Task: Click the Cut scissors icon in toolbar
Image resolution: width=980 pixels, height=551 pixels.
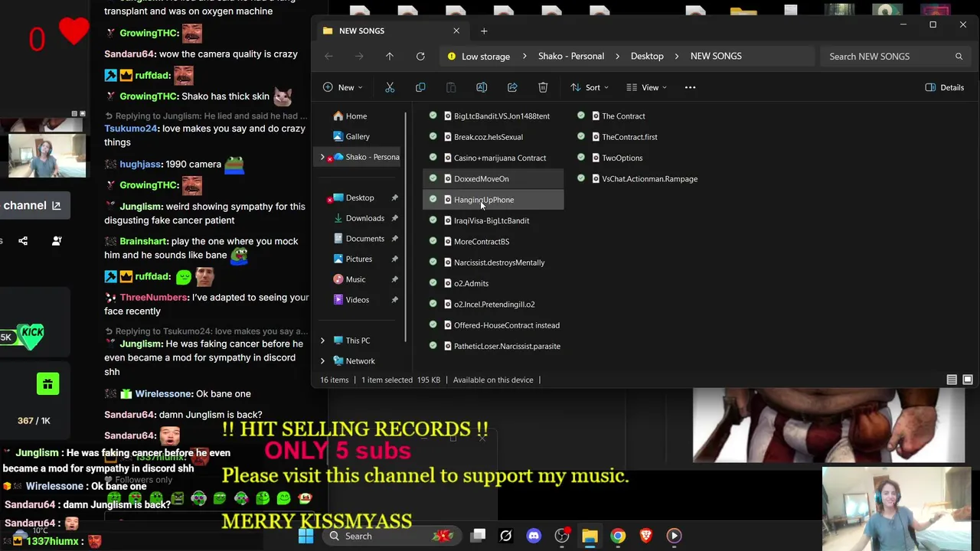Action: tap(390, 87)
